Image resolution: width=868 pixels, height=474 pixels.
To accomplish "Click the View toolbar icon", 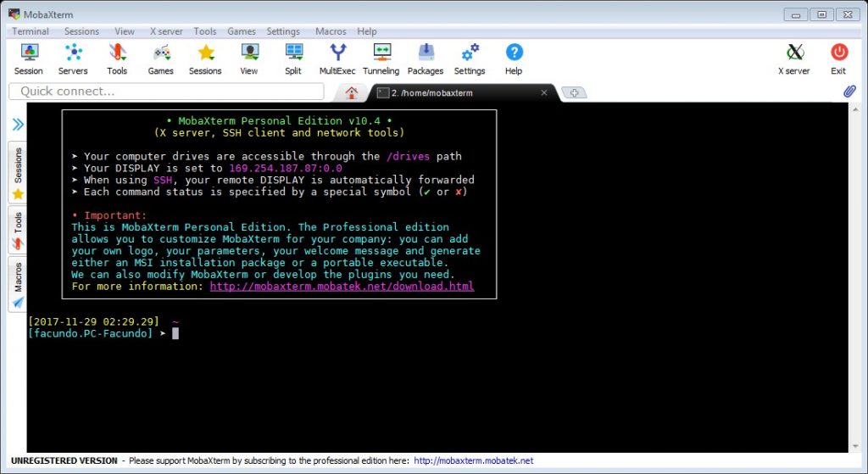I will tap(249, 59).
